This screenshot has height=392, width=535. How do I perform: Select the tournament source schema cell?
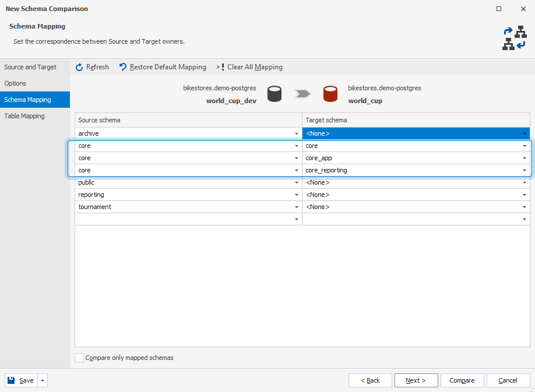coord(188,207)
